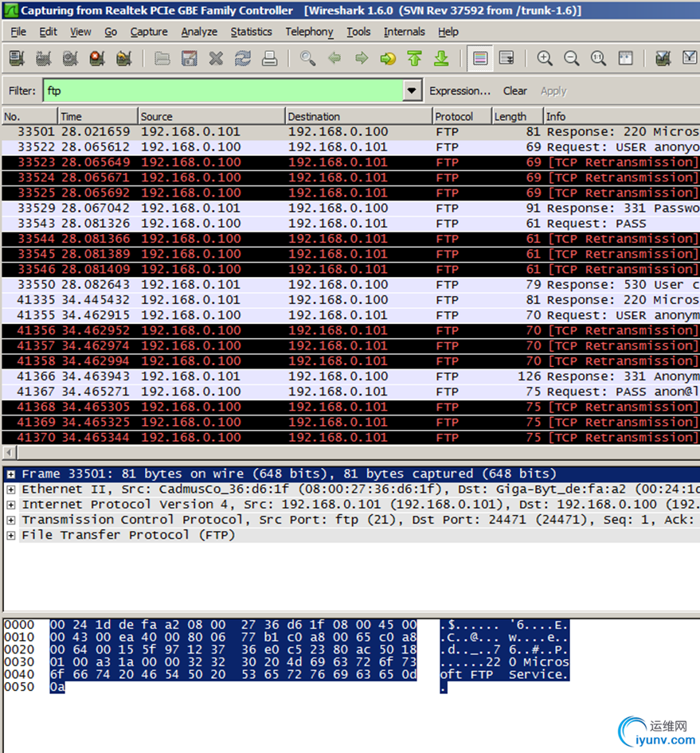Select packet 33543 PASS request row
The image size is (700, 753).
coord(350,224)
